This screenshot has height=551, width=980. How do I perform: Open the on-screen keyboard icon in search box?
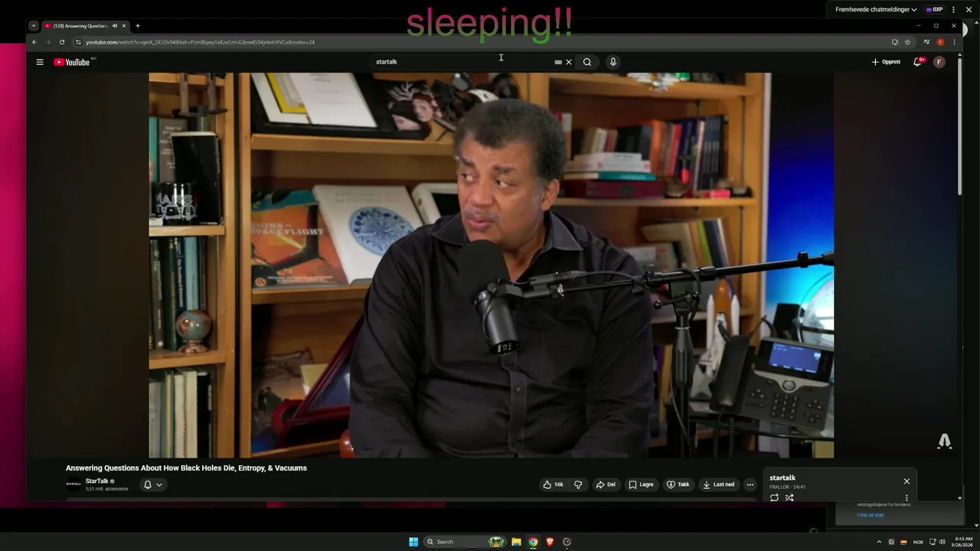558,62
